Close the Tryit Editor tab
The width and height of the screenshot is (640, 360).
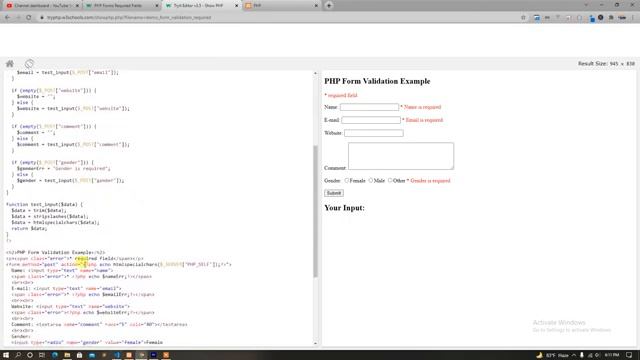click(x=236, y=6)
